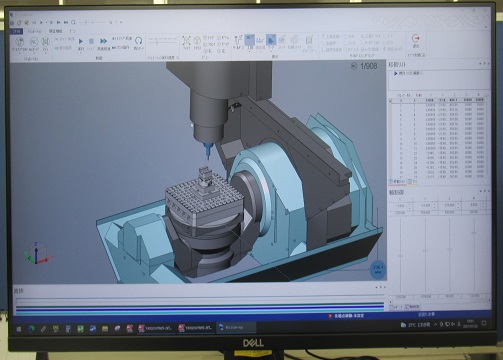
Task: Open the machine settings icon at the ribbon's left
Action: pyautogui.click(x=20, y=42)
